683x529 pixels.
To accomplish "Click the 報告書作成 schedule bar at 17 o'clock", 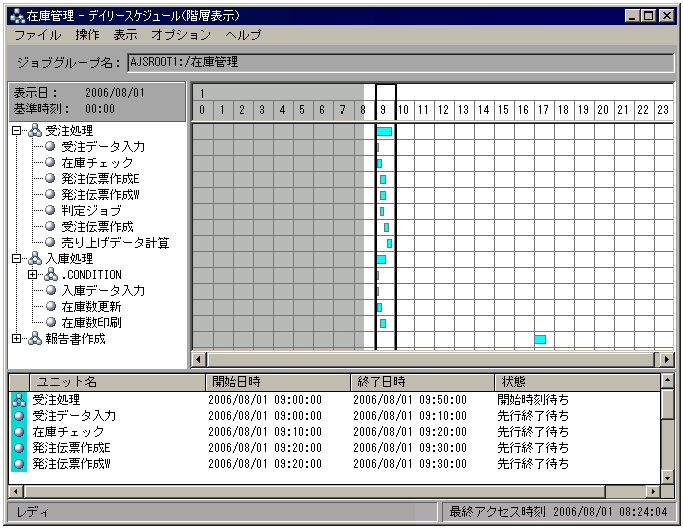I will click(540, 339).
